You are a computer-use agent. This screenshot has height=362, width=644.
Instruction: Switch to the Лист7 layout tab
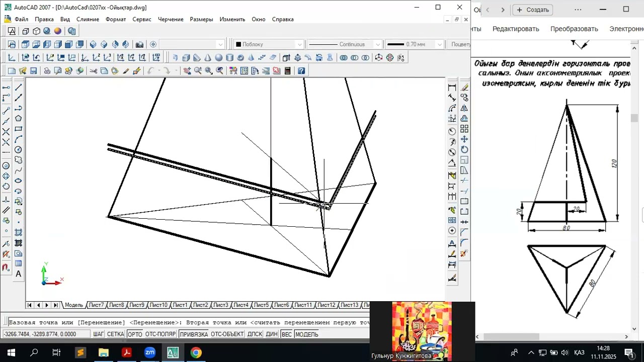click(x=96, y=305)
